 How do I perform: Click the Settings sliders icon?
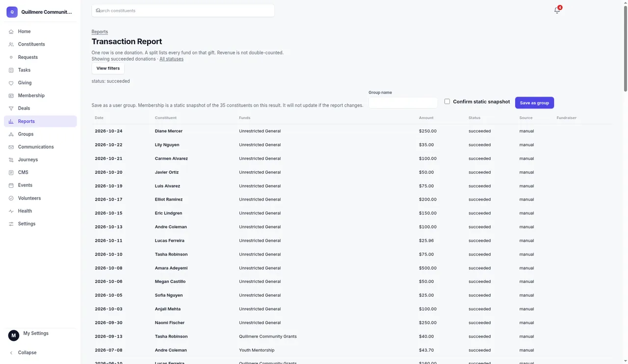[x=11, y=224]
